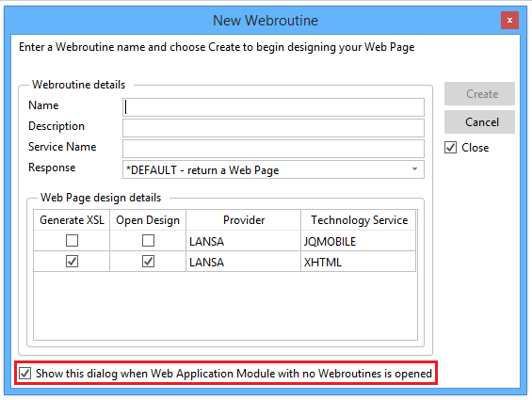532x400 pixels.
Task: Click the Cancel button
Action: (479, 121)
